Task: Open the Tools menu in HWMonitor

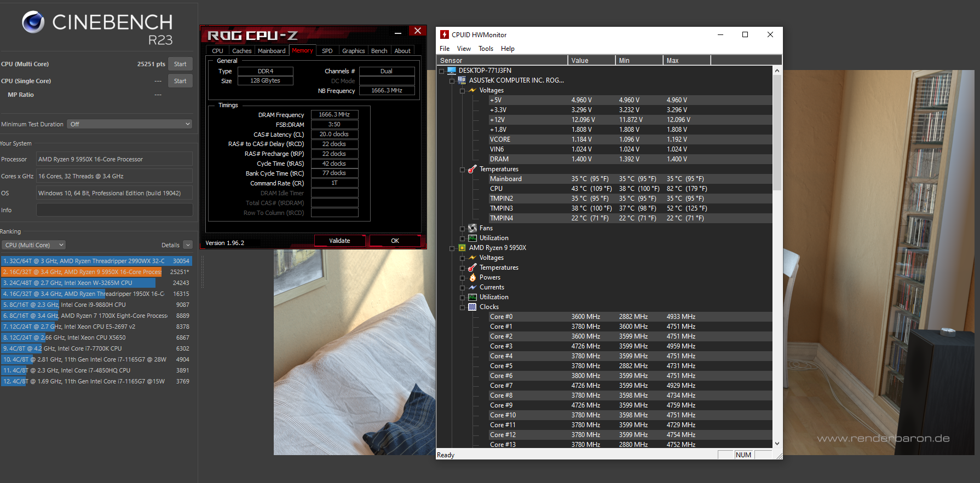Action: 486,49
